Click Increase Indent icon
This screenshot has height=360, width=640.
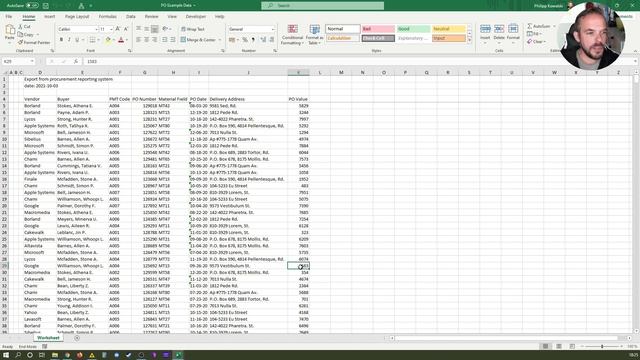pos(173,40)
